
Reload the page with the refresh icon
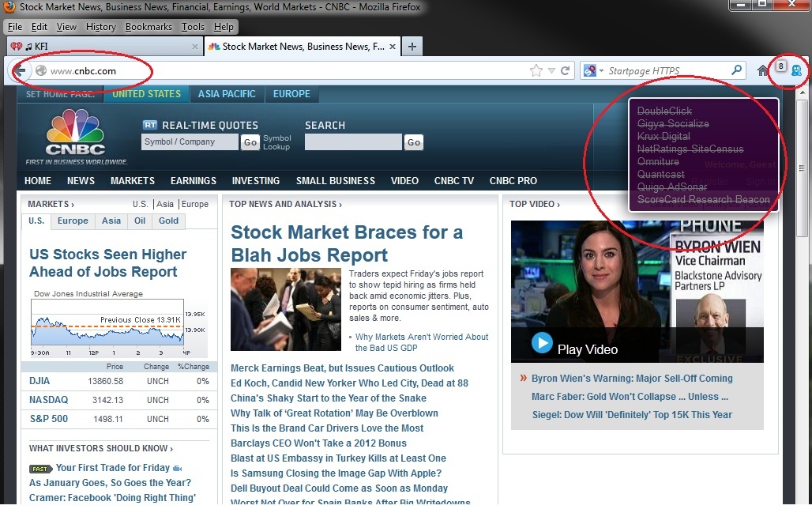click(x=565, y=70)
